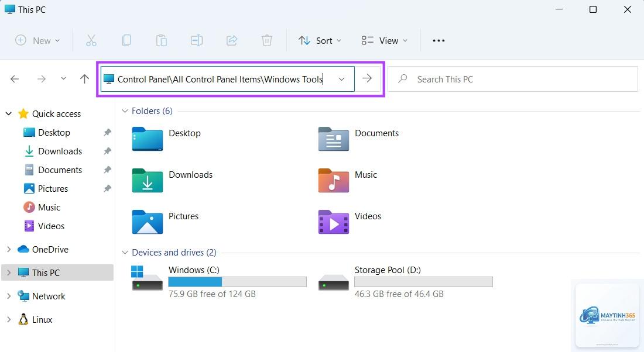The height and width of the screenshot is (352, 644).
Task: Click the Delete trash icon
Action: [267, 40]
